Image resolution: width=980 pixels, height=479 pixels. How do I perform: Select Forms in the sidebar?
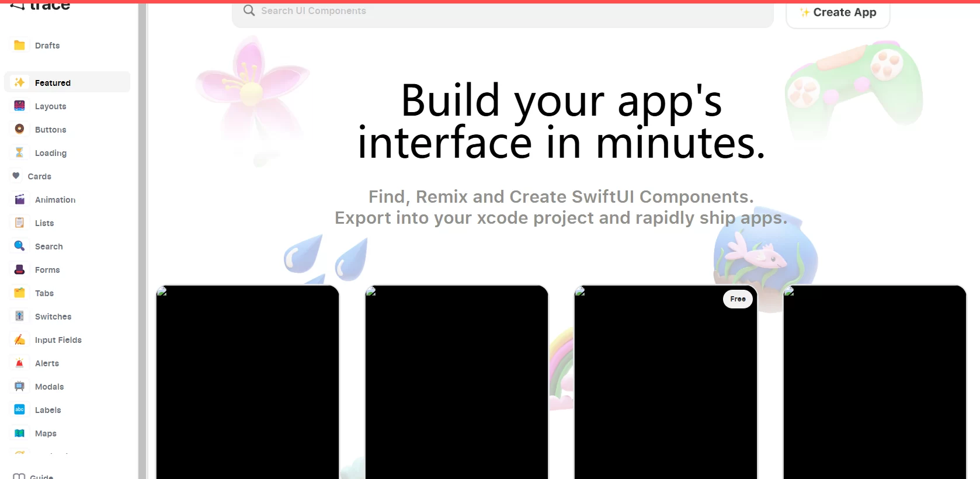tap(47, 270)
